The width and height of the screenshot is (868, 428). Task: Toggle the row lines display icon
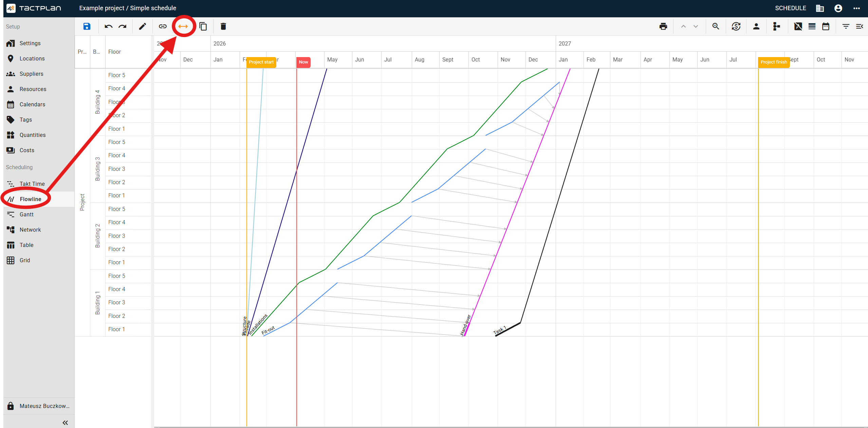click(812, 26)
